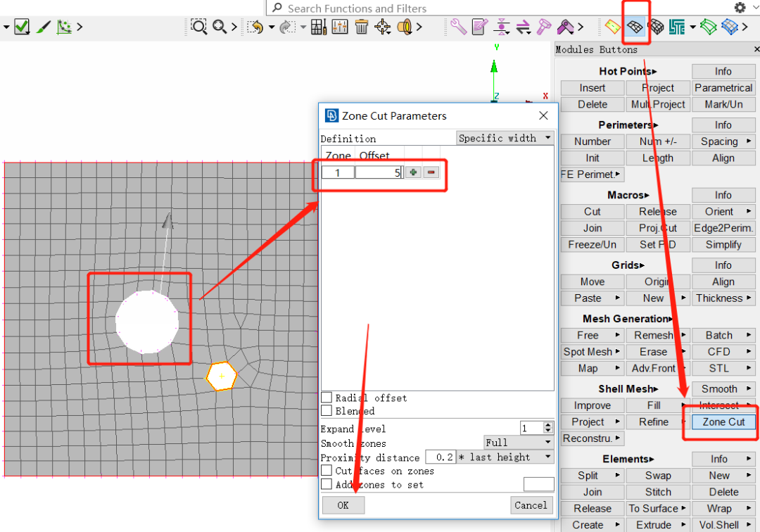The width and height of the screenshot is (760, 532).
Task: Enable the Radial offset checkbox
Action: (x=327, y=398)
